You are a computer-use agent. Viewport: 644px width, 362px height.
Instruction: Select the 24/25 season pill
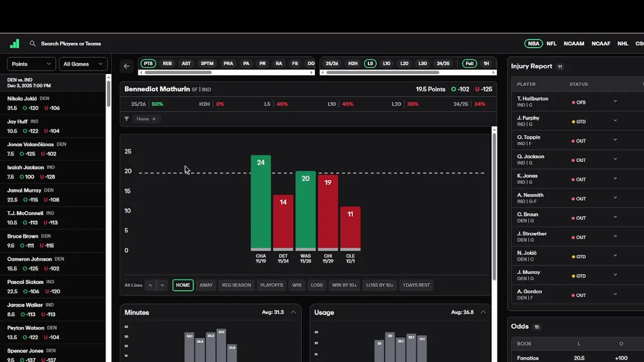(443, 64)
